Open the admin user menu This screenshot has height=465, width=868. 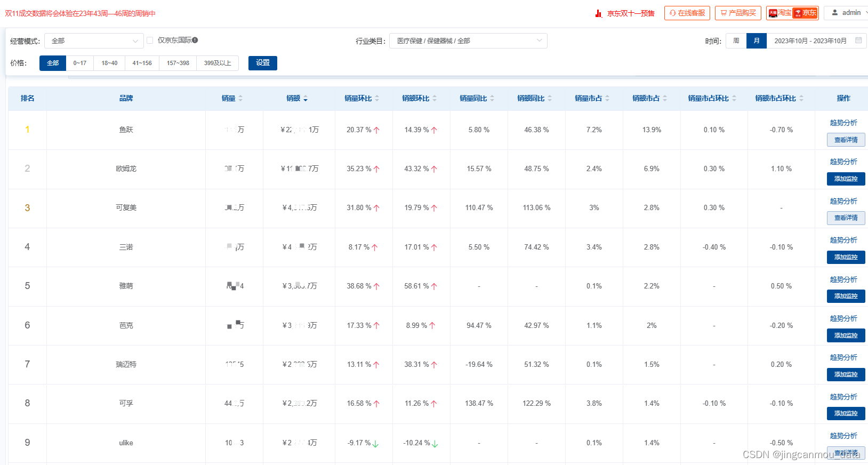847,13
